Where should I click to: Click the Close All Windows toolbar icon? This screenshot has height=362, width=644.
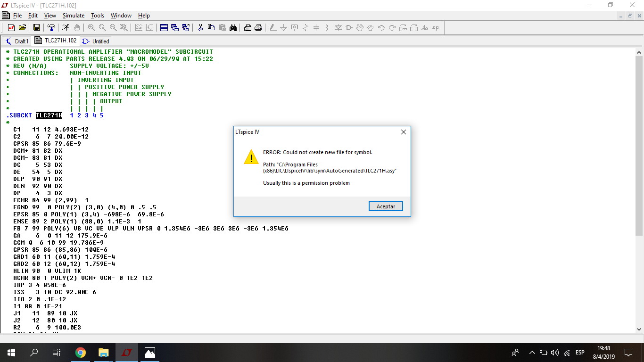point(186,28)
